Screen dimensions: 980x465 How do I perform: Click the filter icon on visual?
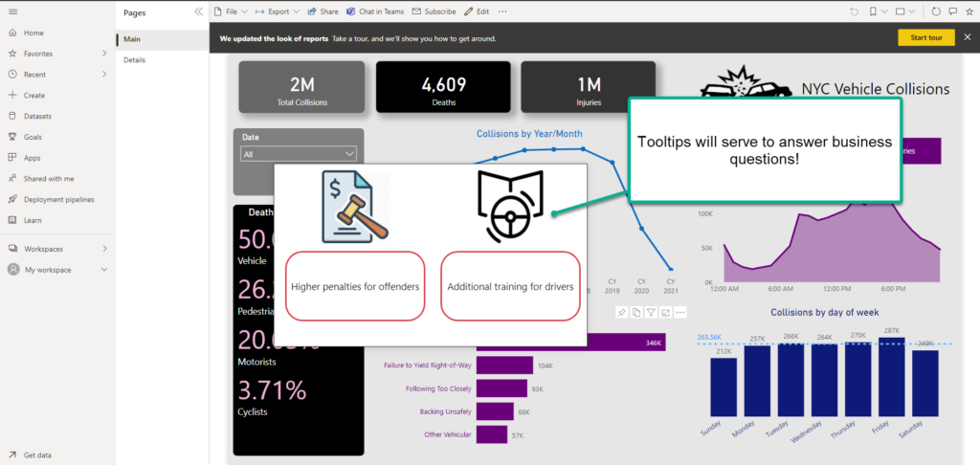pyautogui.click(x=651, y=313)
